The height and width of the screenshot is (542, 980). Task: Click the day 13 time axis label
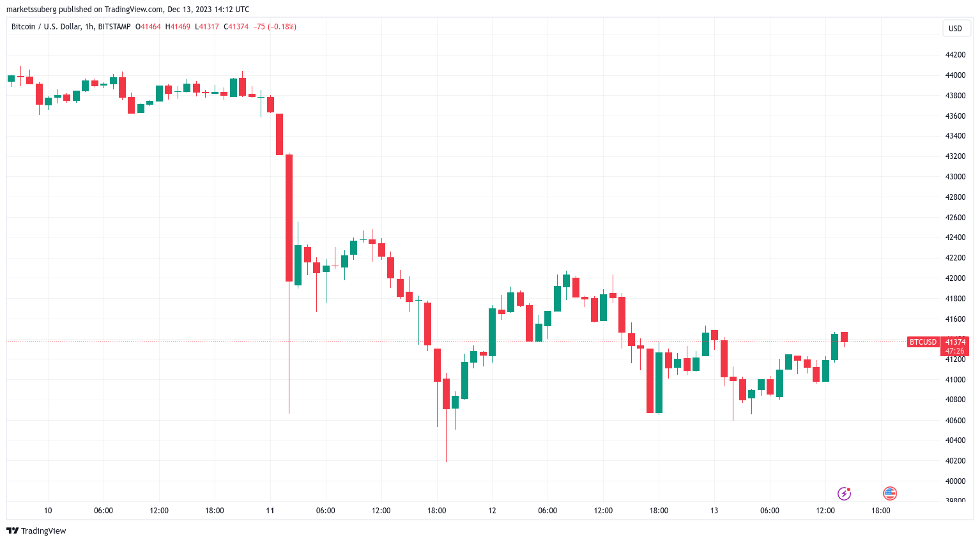point(714,511)
